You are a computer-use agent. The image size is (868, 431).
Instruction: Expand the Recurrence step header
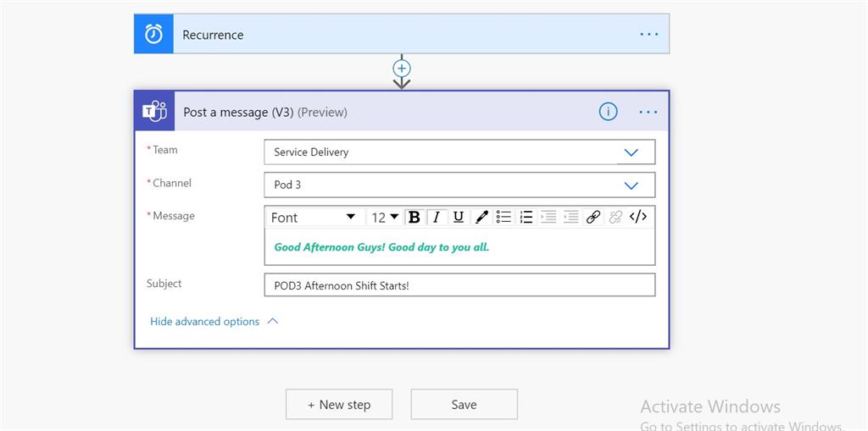point(401,35)
